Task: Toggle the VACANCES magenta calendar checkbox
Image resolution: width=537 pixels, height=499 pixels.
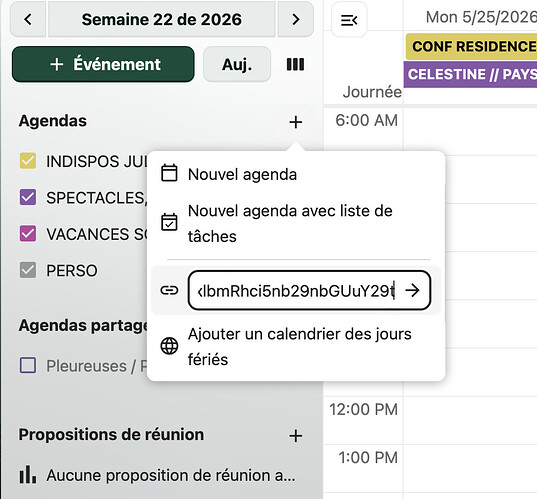Action: [28, 234]
